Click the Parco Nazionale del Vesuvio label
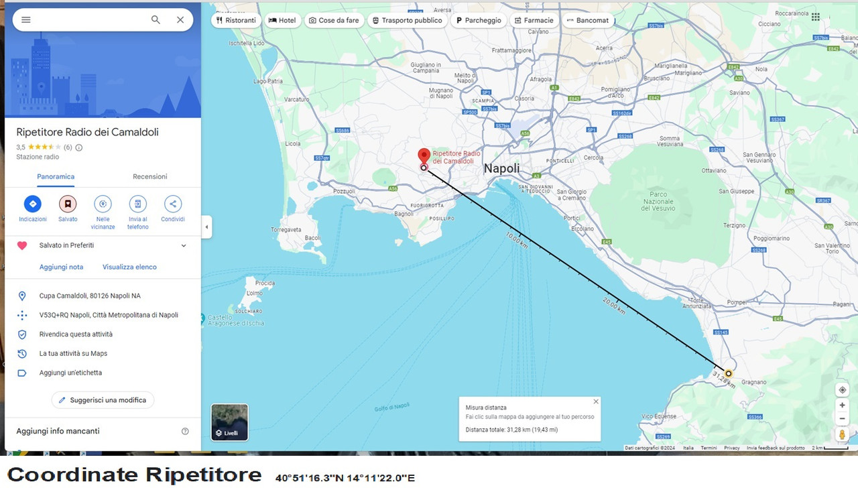Viewport: 858px width, 504px height. [658, 201]
